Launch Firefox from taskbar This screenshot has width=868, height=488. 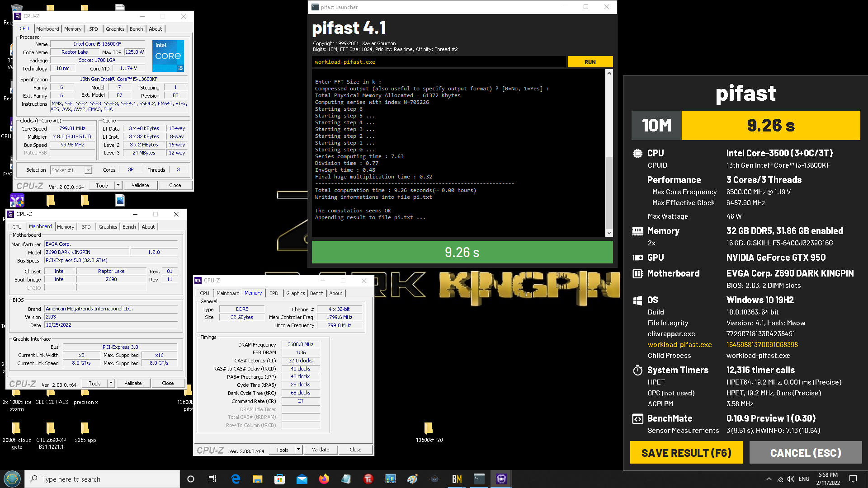pos(324,479)
